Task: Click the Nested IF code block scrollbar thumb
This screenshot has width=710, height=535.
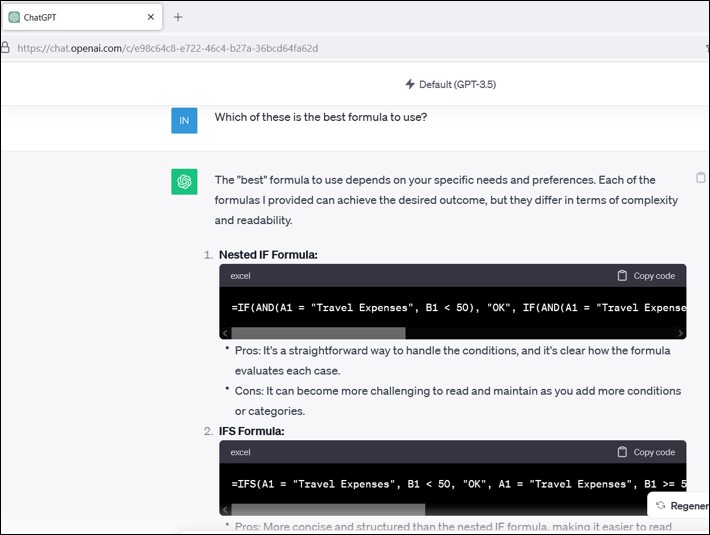Action: click(x=318, y=333)
